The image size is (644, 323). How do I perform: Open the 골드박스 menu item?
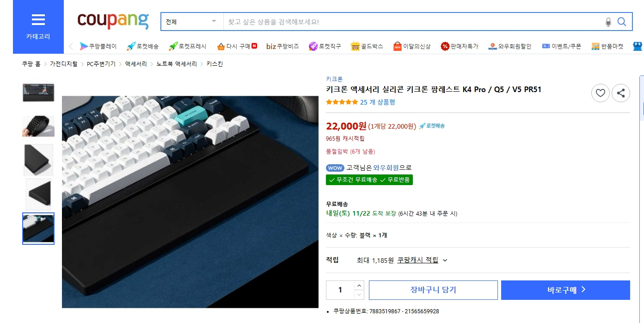[367, 46]
